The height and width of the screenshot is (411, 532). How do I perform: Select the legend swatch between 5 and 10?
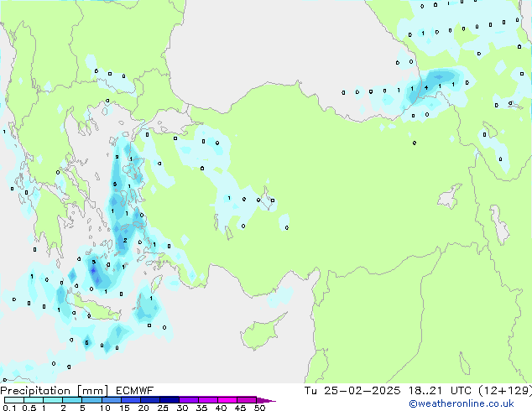(91, 400)
